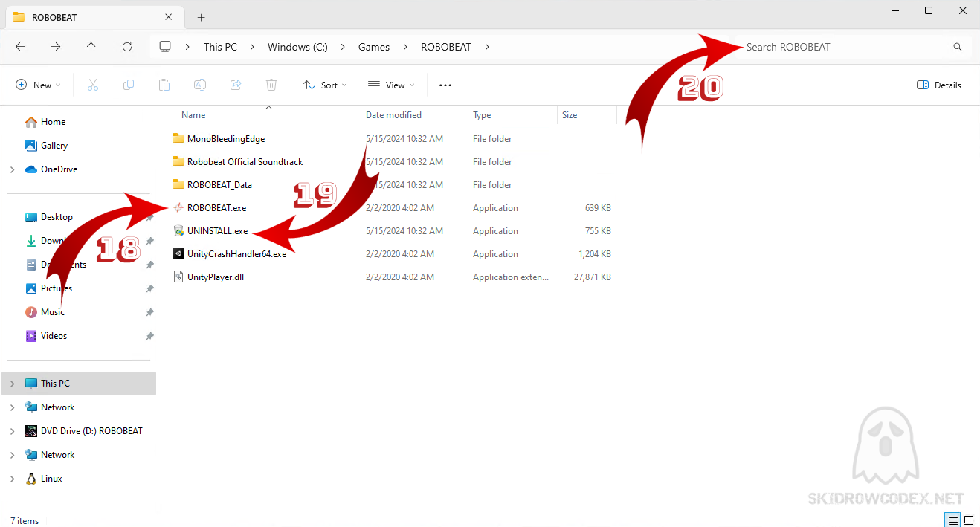Image resolution: width=980 pixels, height=527 pixels.
Task: Click the search magnifier icon
Action: click(958, 47)
